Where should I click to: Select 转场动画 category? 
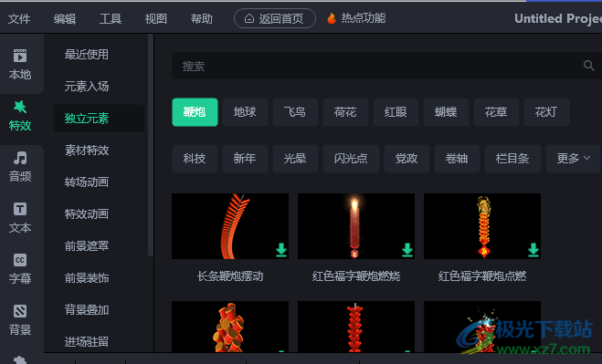87,182
